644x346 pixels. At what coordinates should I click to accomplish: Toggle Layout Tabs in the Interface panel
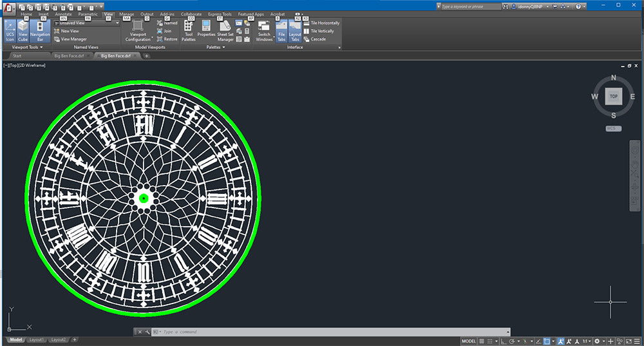tap(295, 31)
